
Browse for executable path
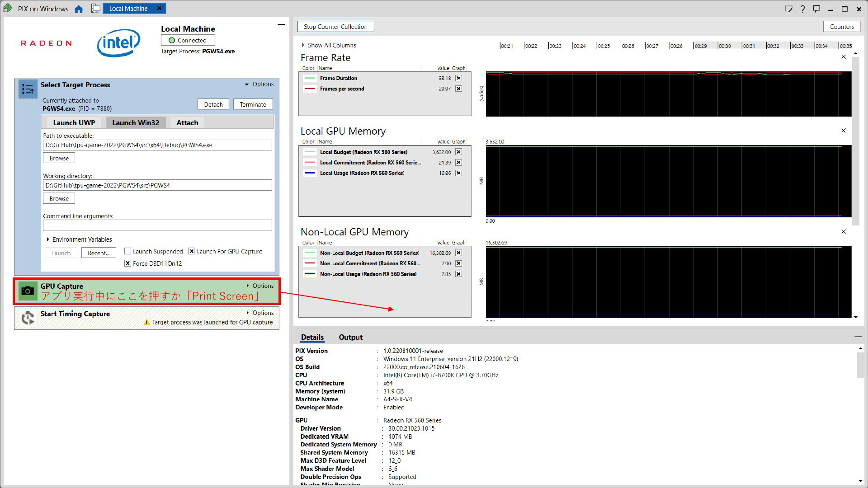tap(59, 158)
